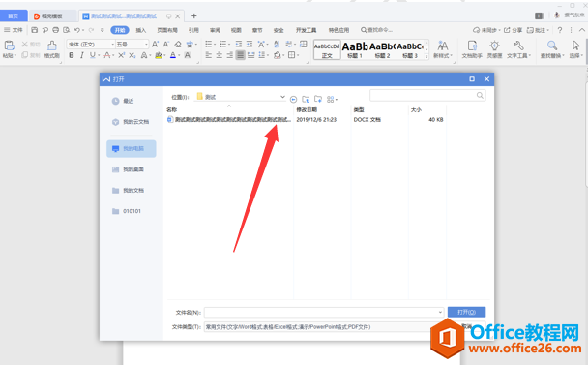Select 010101 folder in dialog sidebar
Viewport: 588px width, 365px height.
click(x=131, y=211)
